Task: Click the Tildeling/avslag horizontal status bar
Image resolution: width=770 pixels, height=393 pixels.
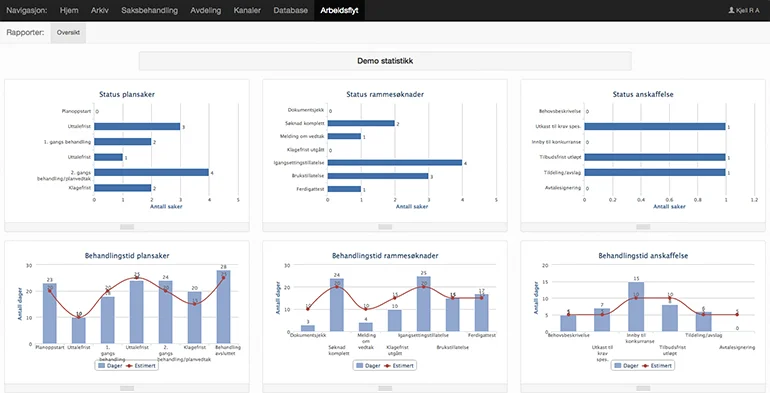Action: (x=655, y=172)
